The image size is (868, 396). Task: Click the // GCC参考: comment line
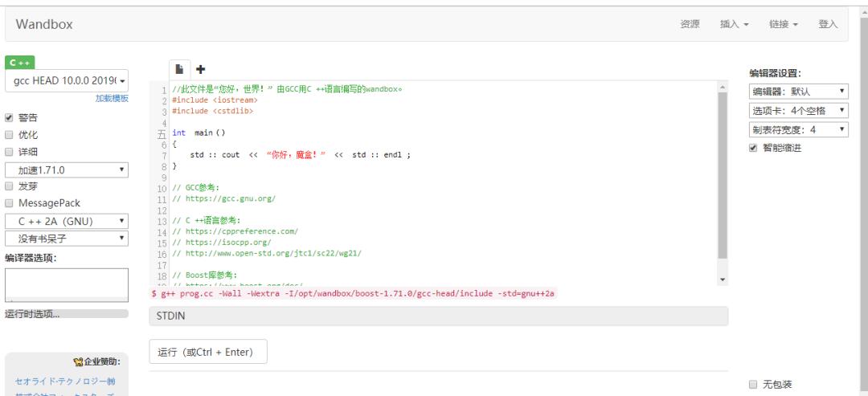196,187
